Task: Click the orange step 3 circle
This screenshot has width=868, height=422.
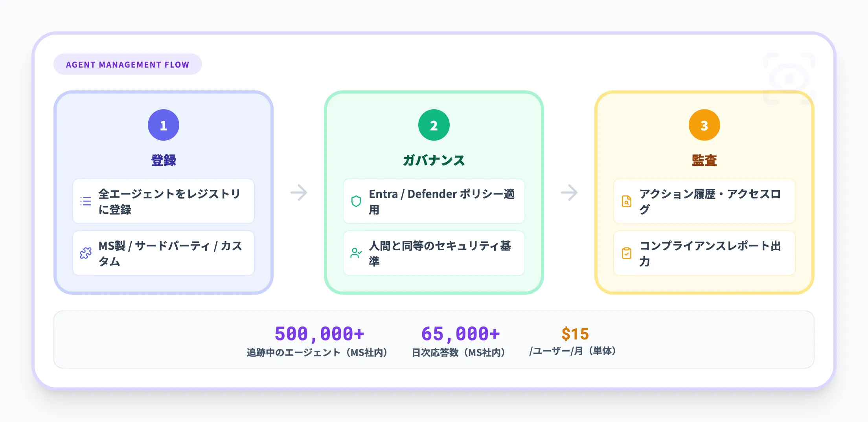Action: tap(704, 125)
